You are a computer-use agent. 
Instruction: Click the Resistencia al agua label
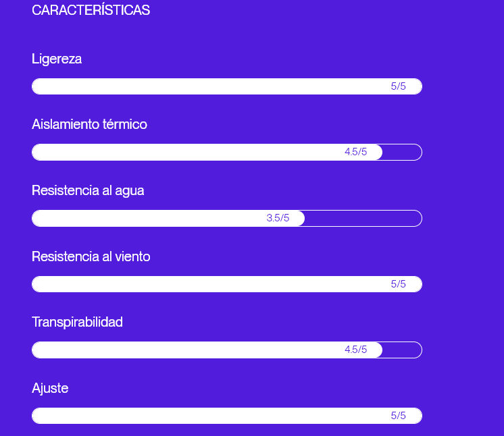point(88,190)
